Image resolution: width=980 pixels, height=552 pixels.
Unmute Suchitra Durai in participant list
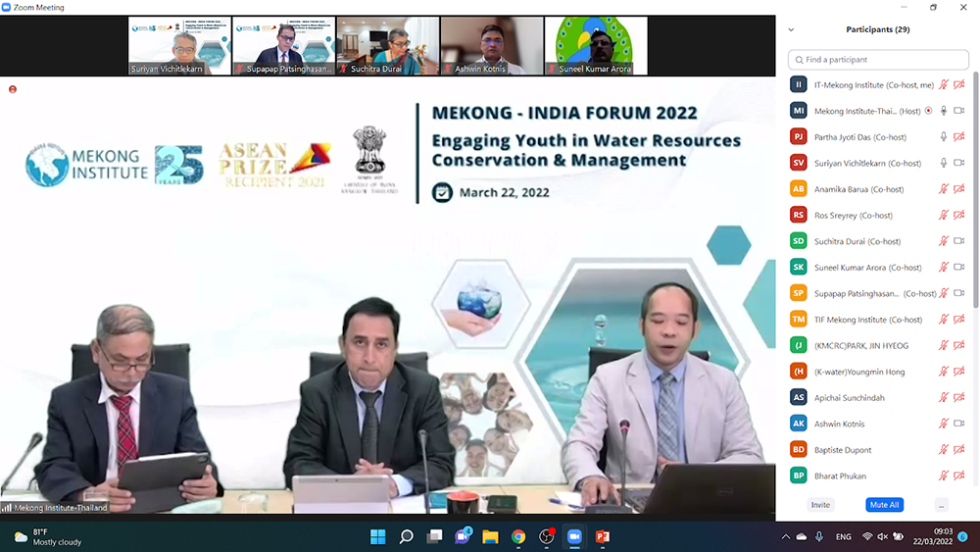pyautogui.click(x=943, y=240)
